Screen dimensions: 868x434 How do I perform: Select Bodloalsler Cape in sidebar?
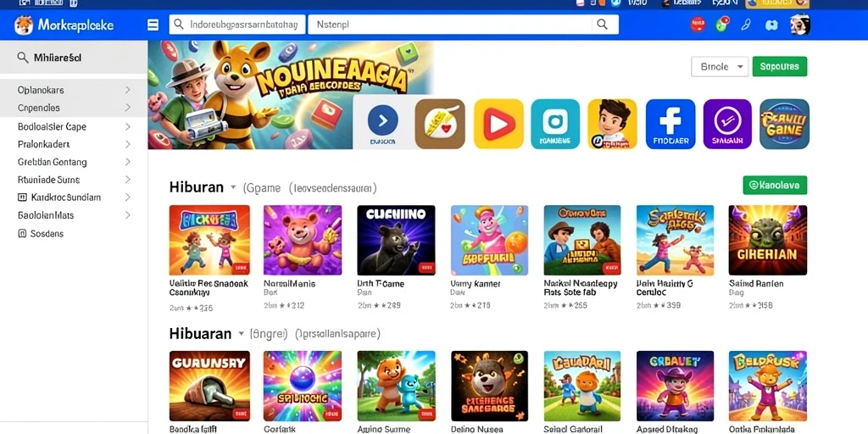tap(74, 127)
